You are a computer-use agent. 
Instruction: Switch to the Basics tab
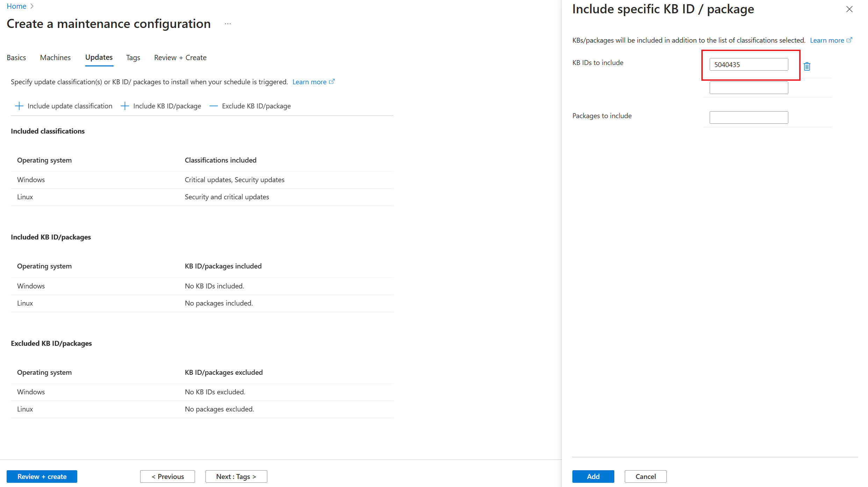coord(16,58)
